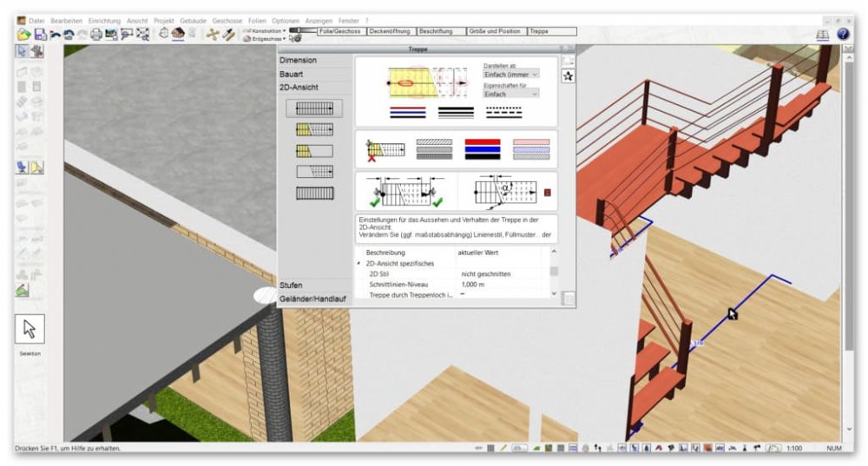Click the crossed measuring tools icon
868x466 pixels.
(x=213, y=35)
